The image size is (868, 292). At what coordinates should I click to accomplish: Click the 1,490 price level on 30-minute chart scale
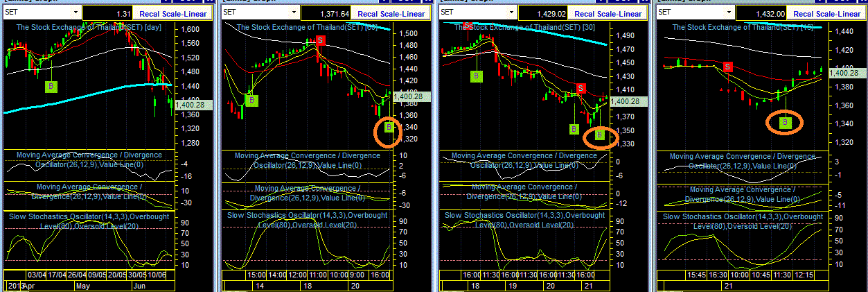tap(626, 36)
